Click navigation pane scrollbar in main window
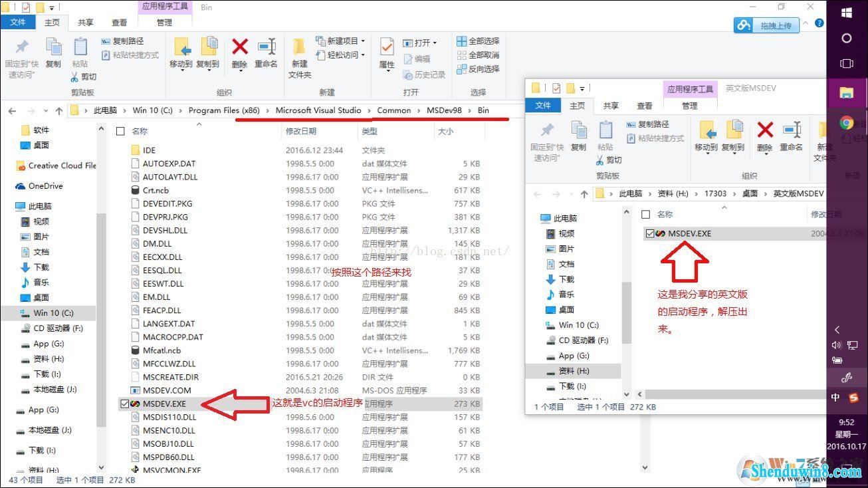 pos(101,319)
